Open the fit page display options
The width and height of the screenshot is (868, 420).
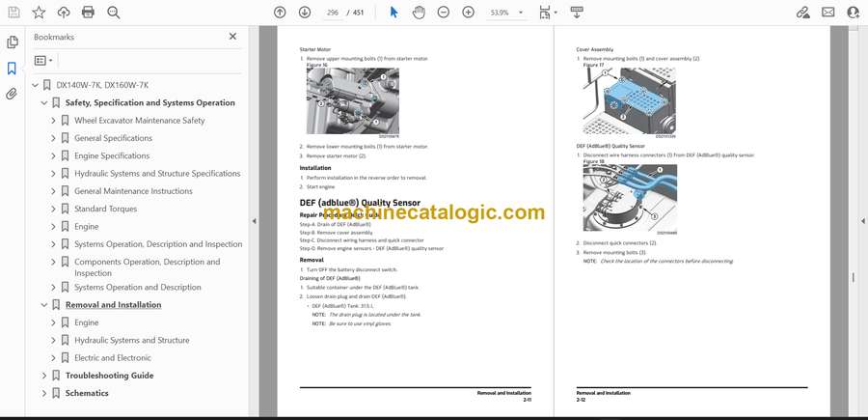[548, 13]
